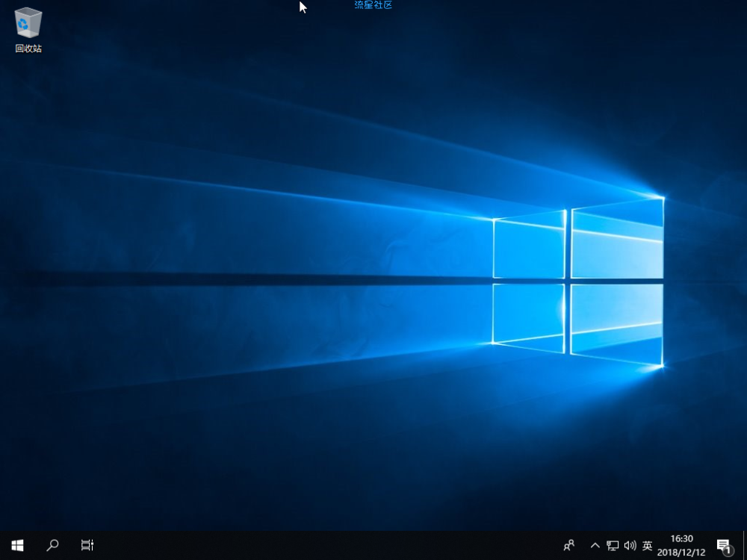Open the People icon in taskbar
Image resolution: width=747 pixels, height=560 pixels.
pyautogui.click(x=568, y=545)
